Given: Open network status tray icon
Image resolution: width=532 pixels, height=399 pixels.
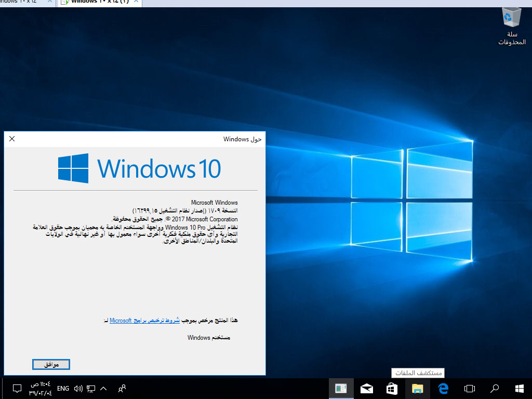Looking at the screenshot, I should [91, 389].
